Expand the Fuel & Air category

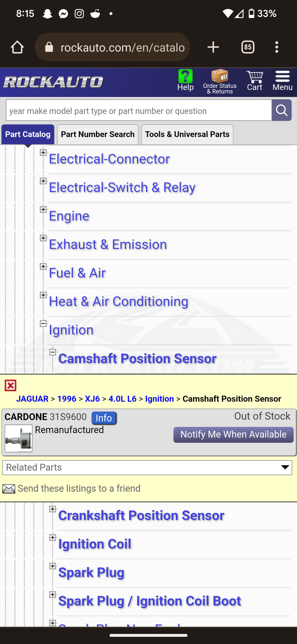point(43,267)
